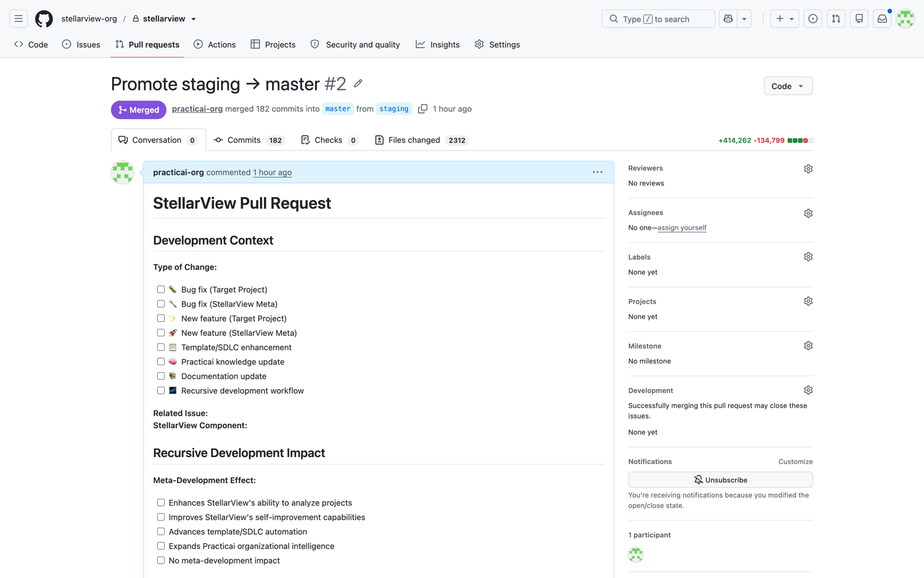Open the Code dropdown button
Image resolution: width=924 pixels, height=578 pixels.
click(788, 86)
